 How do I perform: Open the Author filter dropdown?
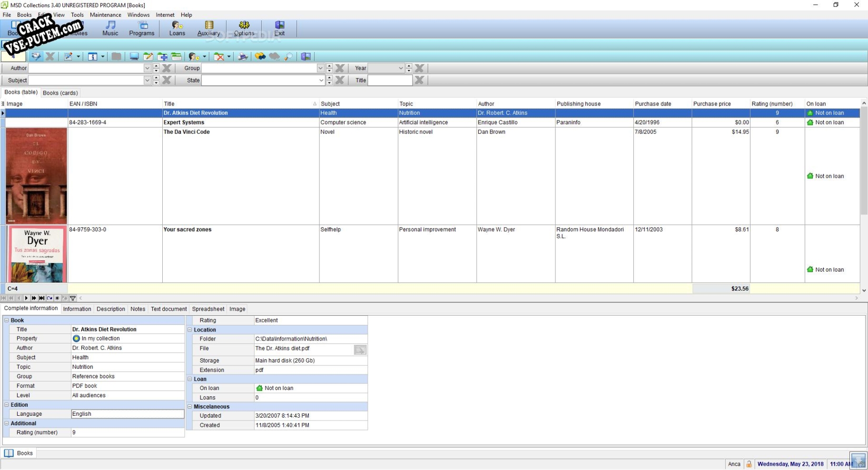tap(147, 68)
